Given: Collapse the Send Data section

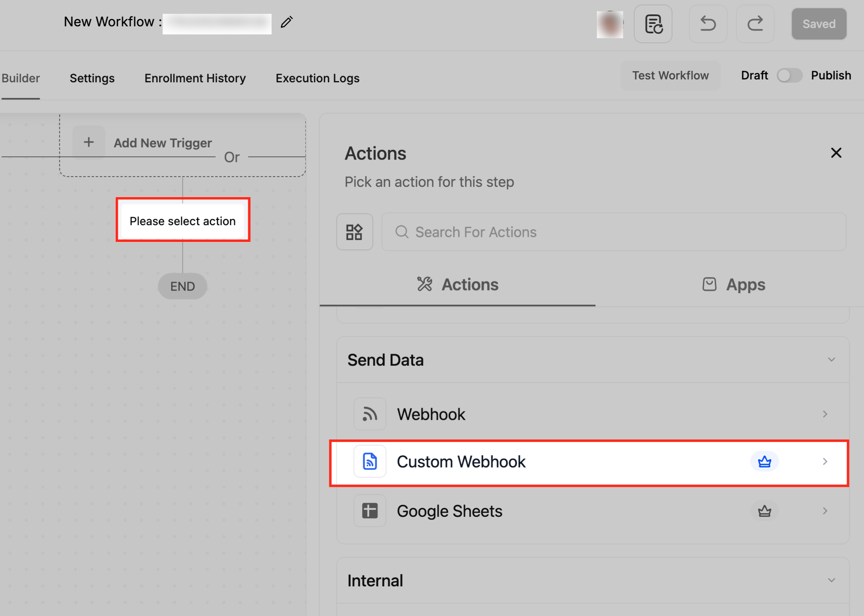Looking at the screenshot, I should [x=831, y=360].
